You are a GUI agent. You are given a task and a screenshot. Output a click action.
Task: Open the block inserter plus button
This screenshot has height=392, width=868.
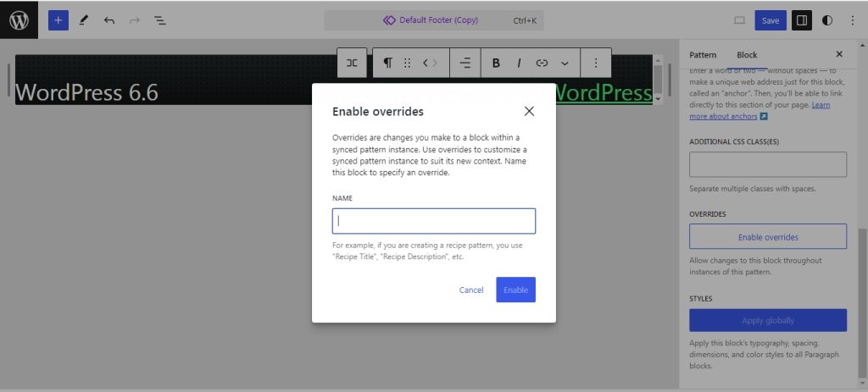pos(58,20)
